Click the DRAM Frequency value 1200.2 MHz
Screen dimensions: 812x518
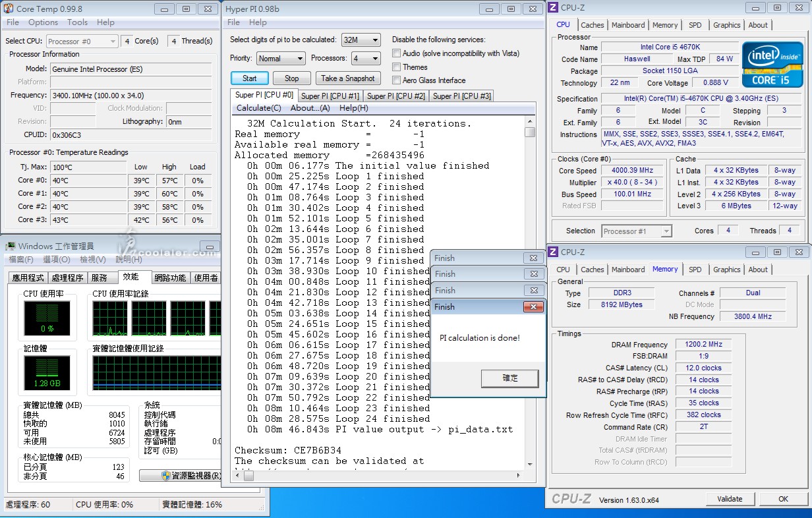coord(703,345)
